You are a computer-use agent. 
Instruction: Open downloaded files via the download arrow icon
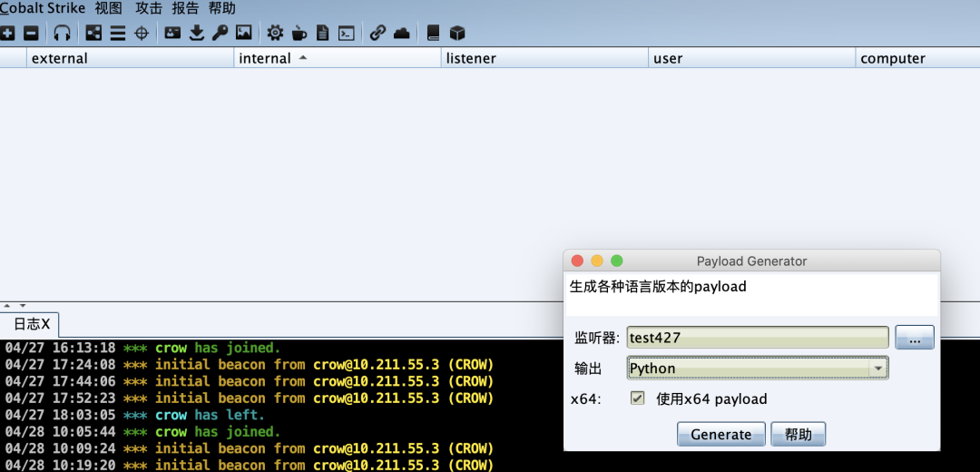click(x=197, y=34)
